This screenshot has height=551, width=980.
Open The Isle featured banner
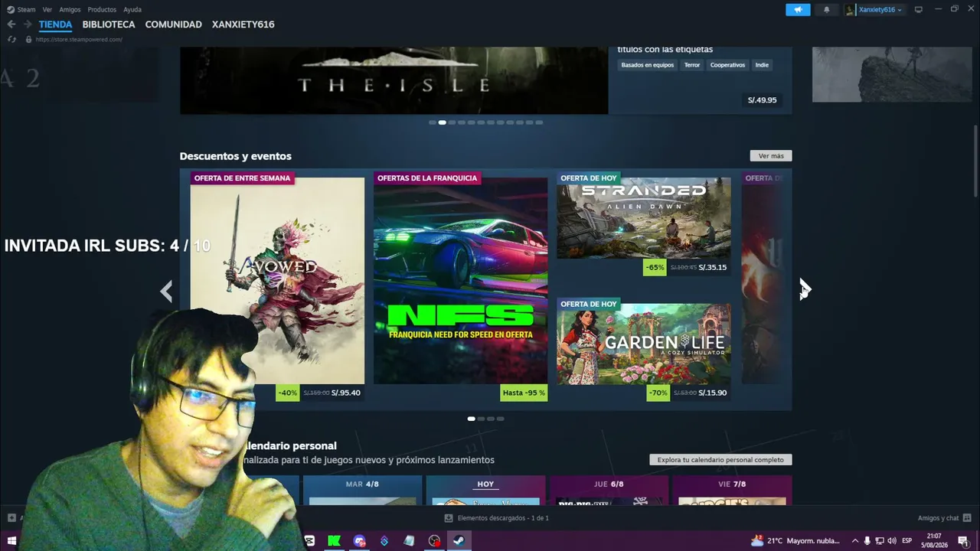(x=394, y=80)
